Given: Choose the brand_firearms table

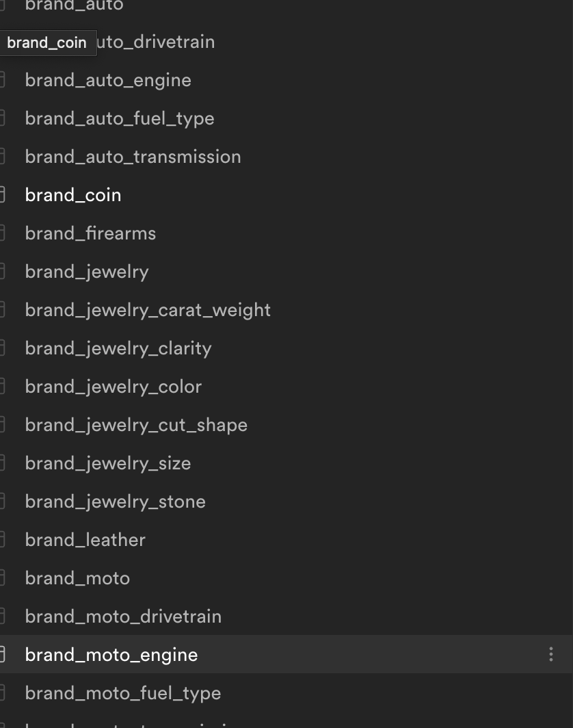Looking at the screenshot, I should coord(90,233).
